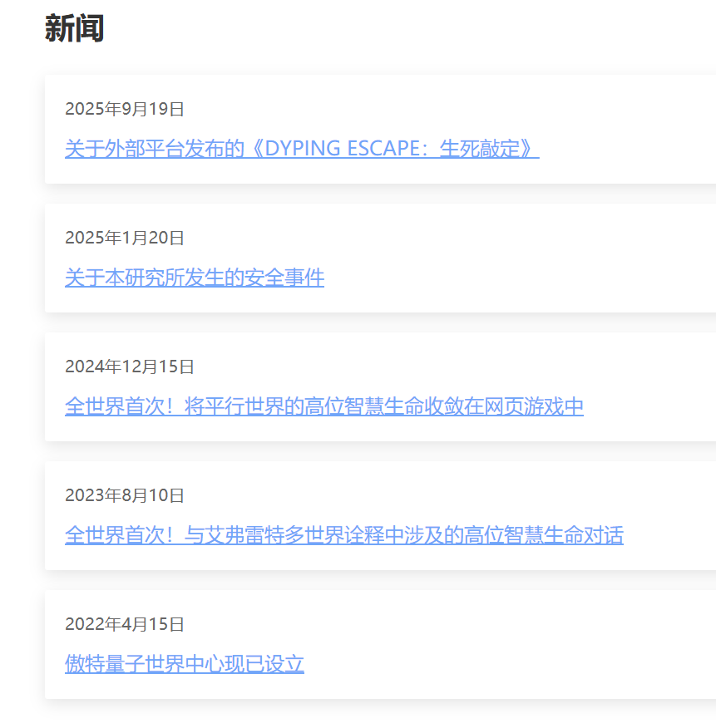Screen dimensions: 716x728
Task: Click the words 高位智慧生命对话 in the fourth headline
Action: [x=544, y=535]
